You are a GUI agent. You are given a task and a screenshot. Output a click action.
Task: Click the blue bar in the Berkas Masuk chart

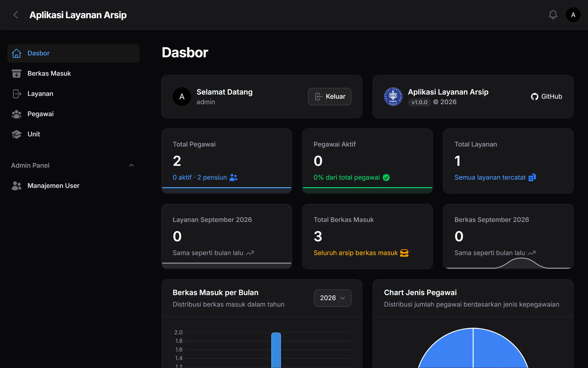tap(276, 350)
